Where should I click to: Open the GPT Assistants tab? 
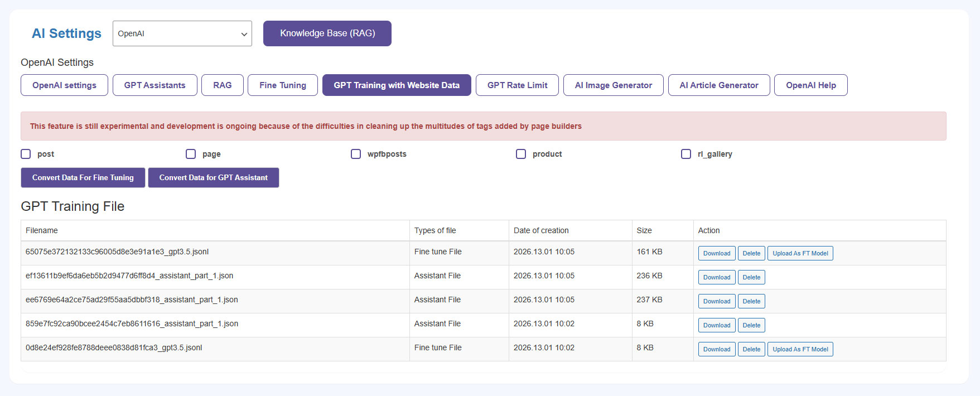[155, 85]
